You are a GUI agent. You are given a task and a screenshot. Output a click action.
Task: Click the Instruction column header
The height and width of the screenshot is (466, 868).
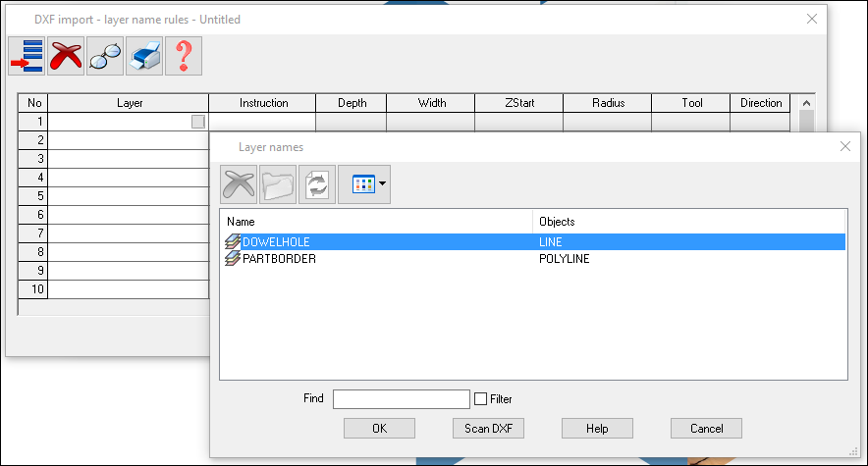pyautogui.click(x=262, y=103)
